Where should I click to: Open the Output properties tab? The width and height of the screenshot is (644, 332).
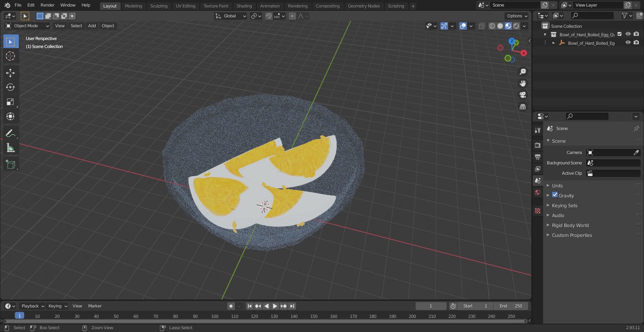coord(537,157)
